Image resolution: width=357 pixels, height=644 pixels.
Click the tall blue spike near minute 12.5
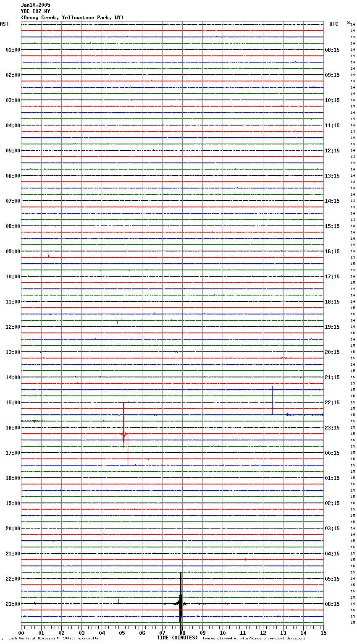(x=272, y=400)
